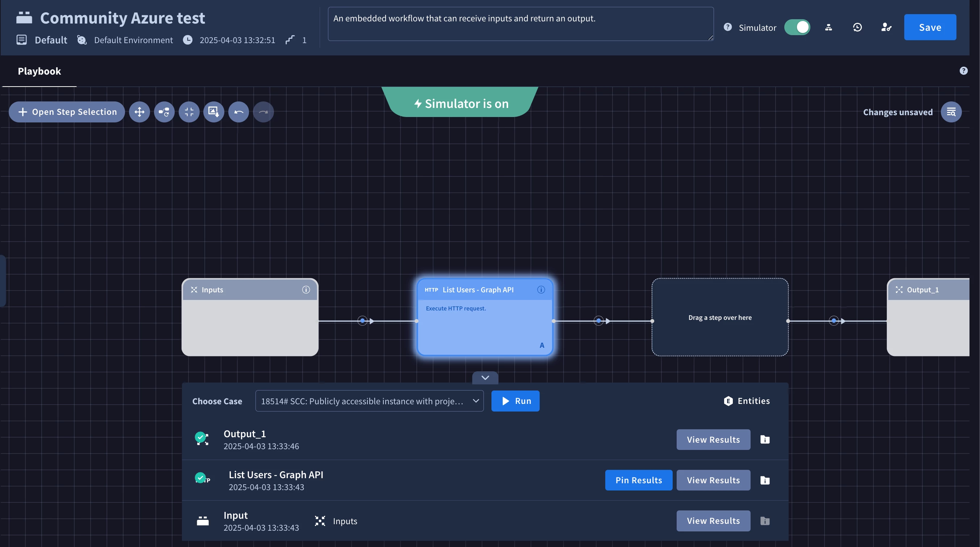Click the Run button
This screenshot has height=547, width=980.
(515, 401)
